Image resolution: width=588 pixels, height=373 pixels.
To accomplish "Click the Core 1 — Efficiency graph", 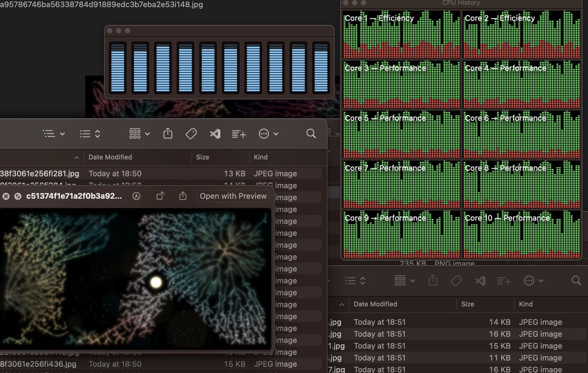I will click(x=402, y=34).
